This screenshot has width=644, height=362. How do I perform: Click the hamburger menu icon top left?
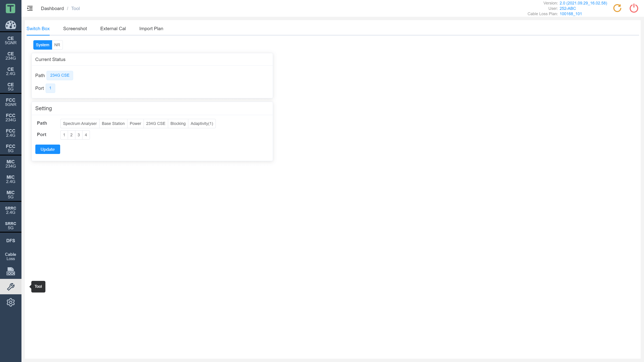(30, 8)
